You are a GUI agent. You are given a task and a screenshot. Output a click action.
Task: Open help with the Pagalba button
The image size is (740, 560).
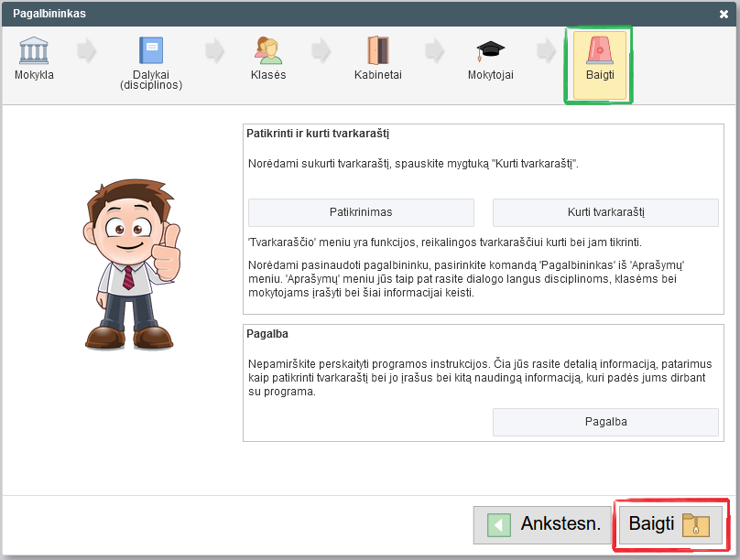pos(605,422)
